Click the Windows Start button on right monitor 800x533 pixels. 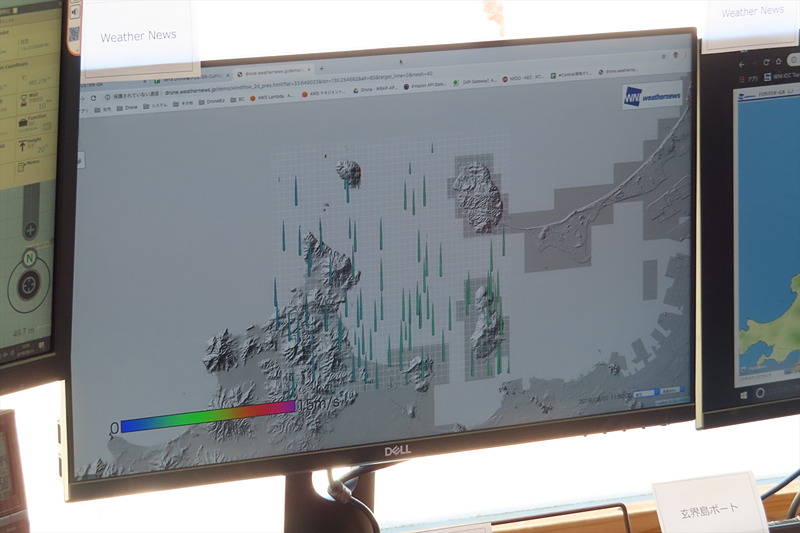744,395
